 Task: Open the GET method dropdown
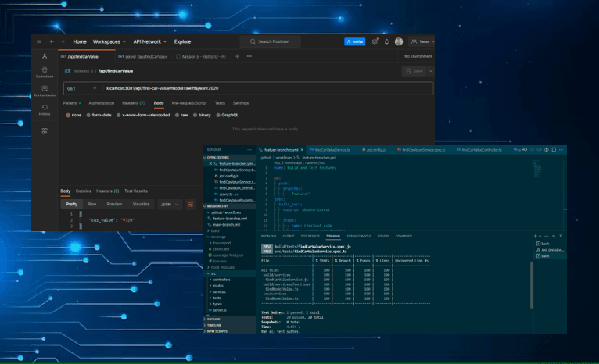(x=81, y=88)
